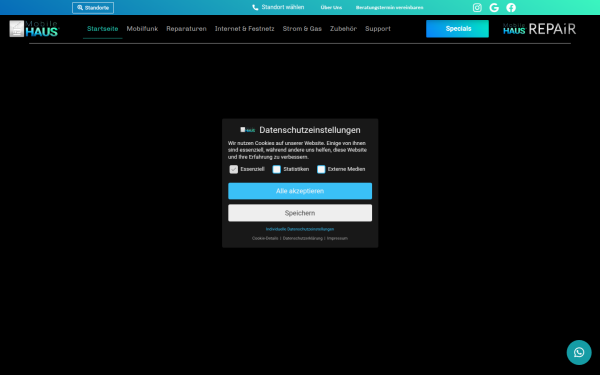Enable the Statistiken checkbox
The image size is (600, 375).
pyautogui.click(x=276, y=169)
